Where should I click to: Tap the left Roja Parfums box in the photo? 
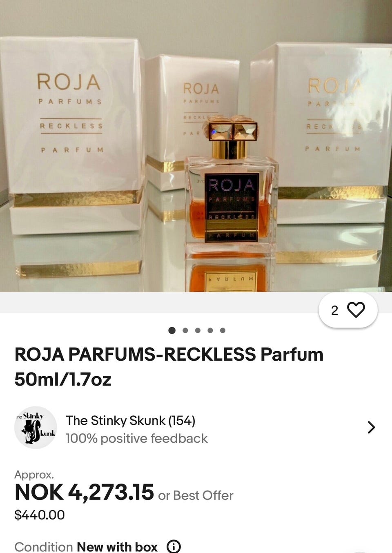click(73, 135)
